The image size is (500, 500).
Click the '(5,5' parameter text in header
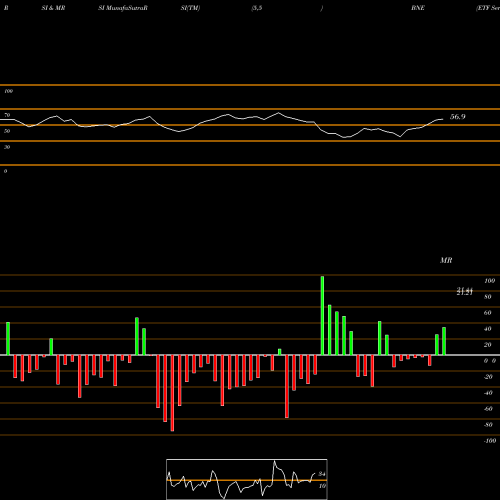[257, 8]
